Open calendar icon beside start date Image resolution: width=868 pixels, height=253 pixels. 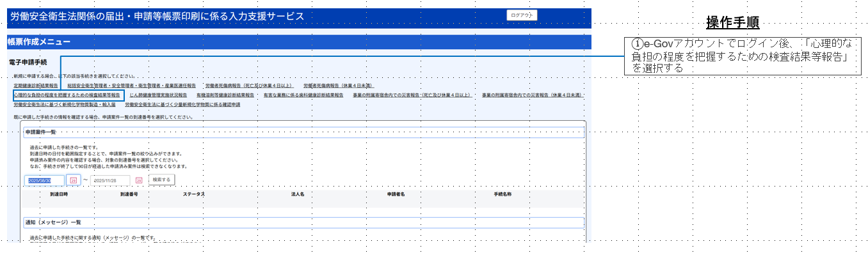(73, 181)
